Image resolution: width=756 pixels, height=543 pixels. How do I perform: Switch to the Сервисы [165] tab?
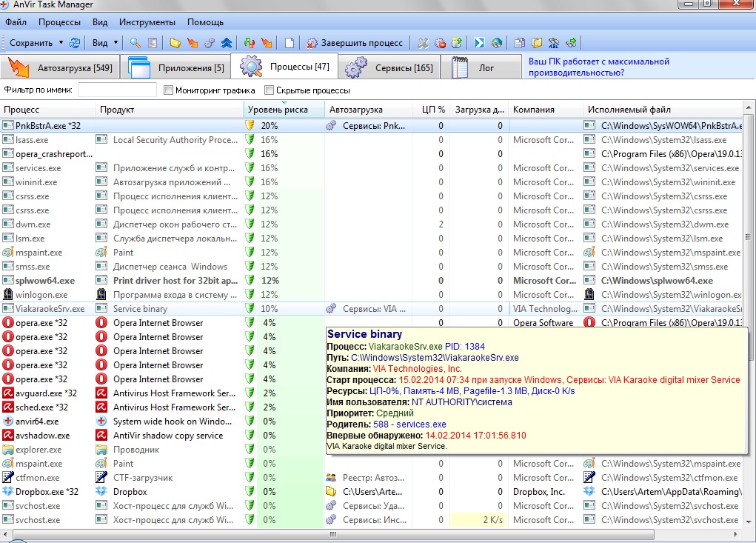point(389,67)
